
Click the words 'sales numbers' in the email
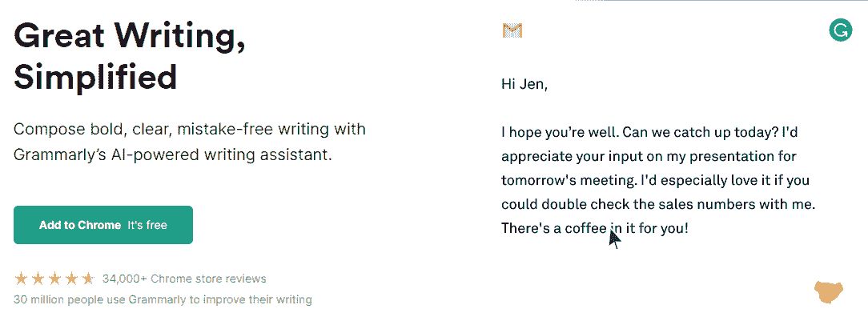click(719, 204)
